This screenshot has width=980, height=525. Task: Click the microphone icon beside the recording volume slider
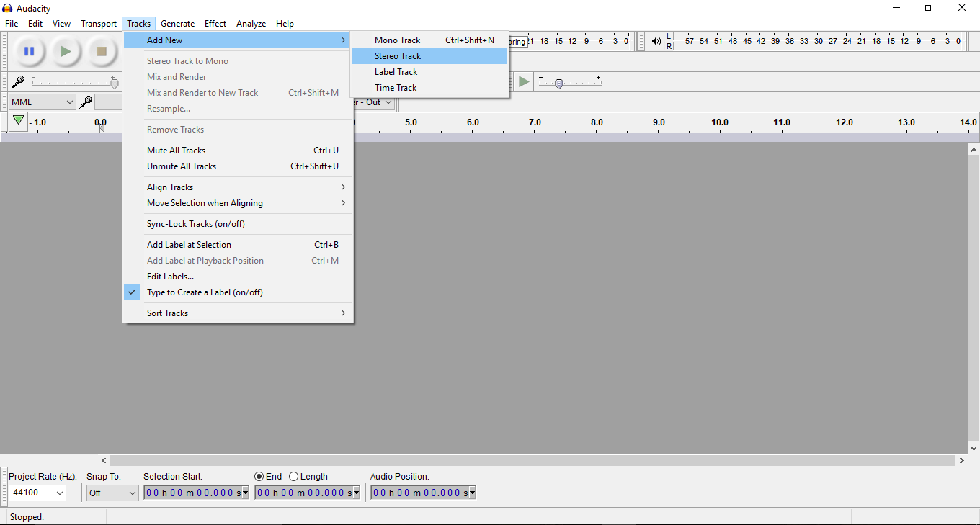(x=18, y=82)
